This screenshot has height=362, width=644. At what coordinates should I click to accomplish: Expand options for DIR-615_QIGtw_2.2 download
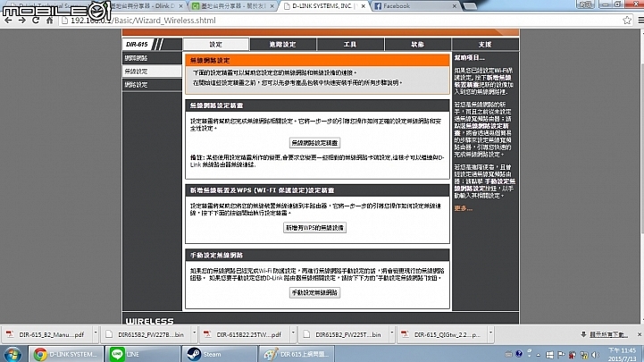coord(490,335)
